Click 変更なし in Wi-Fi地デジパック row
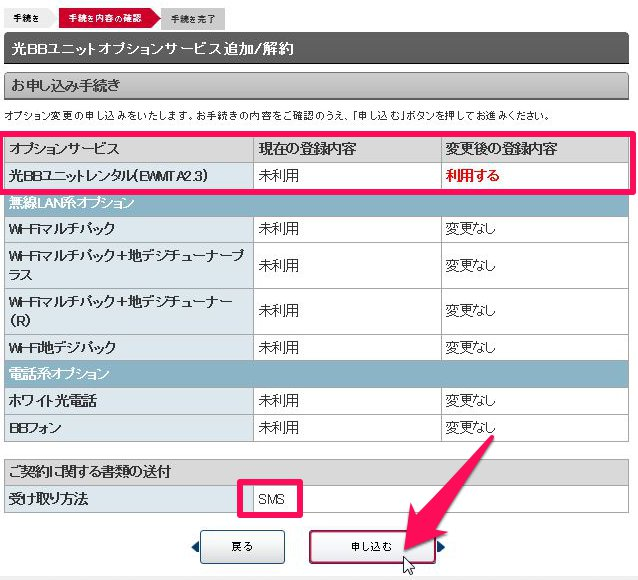This screenshot has width=638, height=580. pos(470,348)
